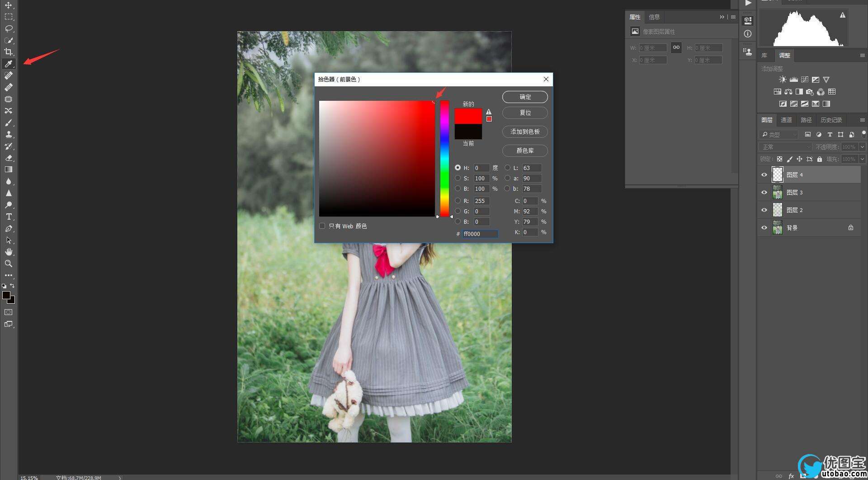The height and width of the screenshot is (480, 868).
Task: Select the Crop tool
Action: coord(9,52)
